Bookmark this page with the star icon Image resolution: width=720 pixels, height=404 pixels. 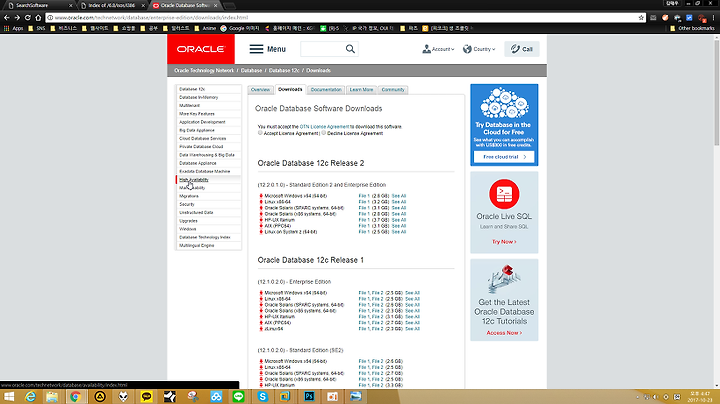641,17
